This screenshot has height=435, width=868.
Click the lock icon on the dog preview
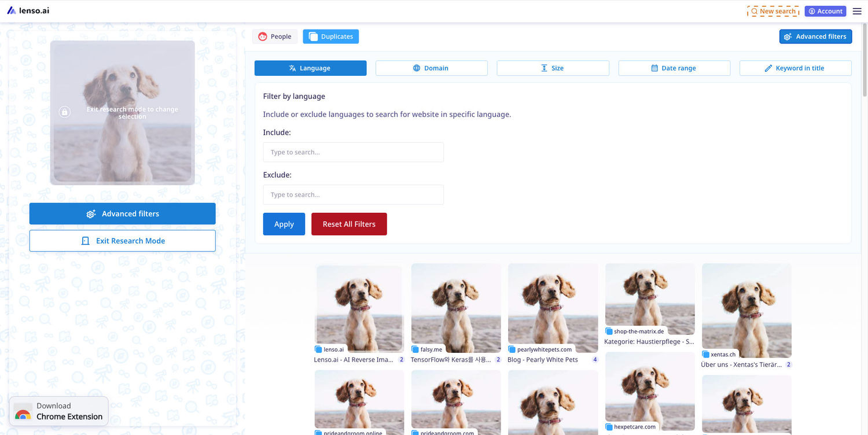click(64, 112)
